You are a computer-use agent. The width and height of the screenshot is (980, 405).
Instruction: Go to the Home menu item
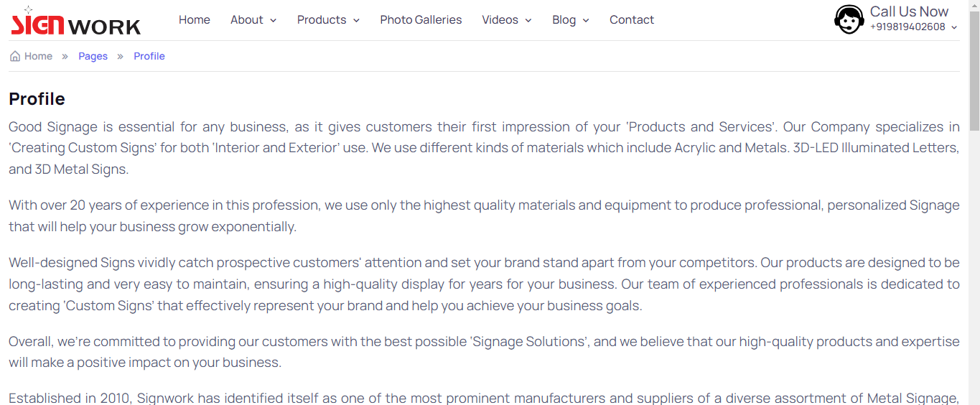(195, 20)
